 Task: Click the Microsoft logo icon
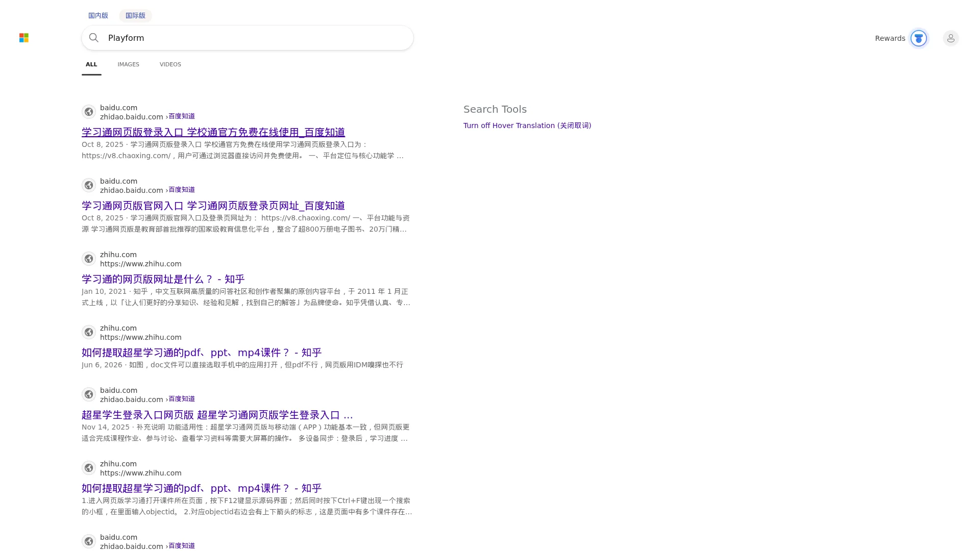(24, 38)
